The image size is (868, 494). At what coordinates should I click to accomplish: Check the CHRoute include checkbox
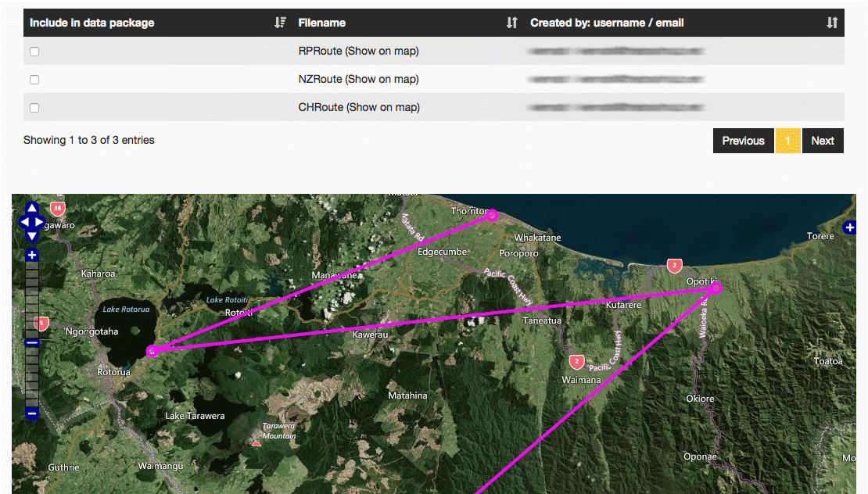34,108
